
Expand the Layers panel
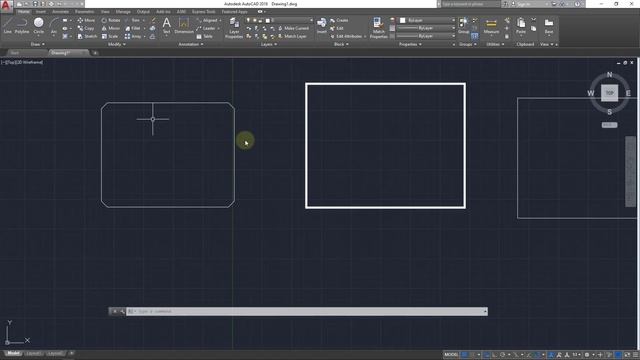click(x=269, y=44)
